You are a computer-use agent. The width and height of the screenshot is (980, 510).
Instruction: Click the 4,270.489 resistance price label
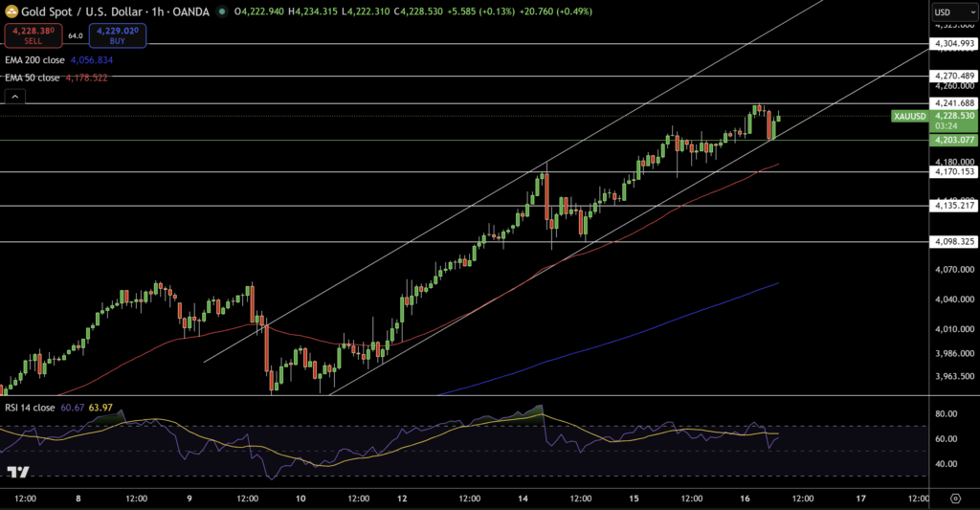tap(953, 76)
